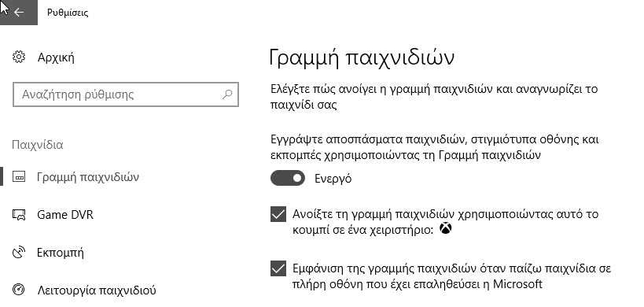Select Γραμμή παιχνιδιών in the sidebar
Image resolution: width=644 pixels, height=307 pixels.
coord(88,177)
